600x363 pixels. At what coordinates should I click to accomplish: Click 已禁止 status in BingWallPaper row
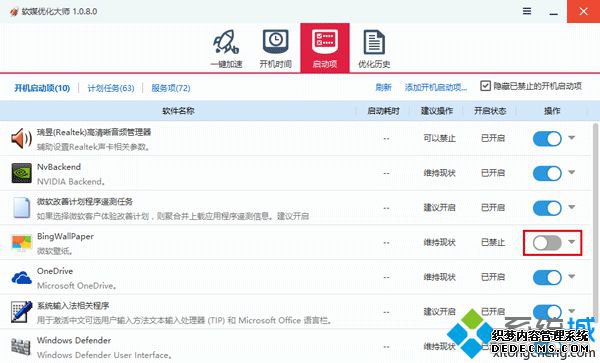(x=493, y=242)
